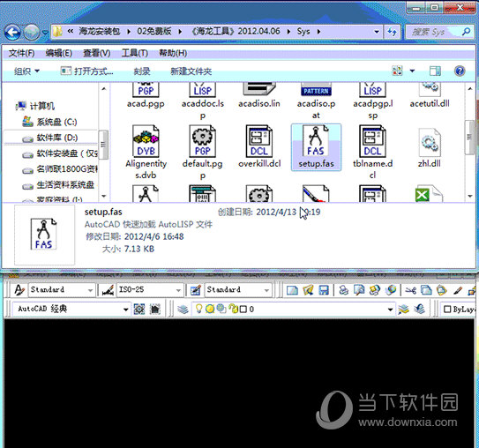Select 生活资料系统盘 drive

[58, 185]
